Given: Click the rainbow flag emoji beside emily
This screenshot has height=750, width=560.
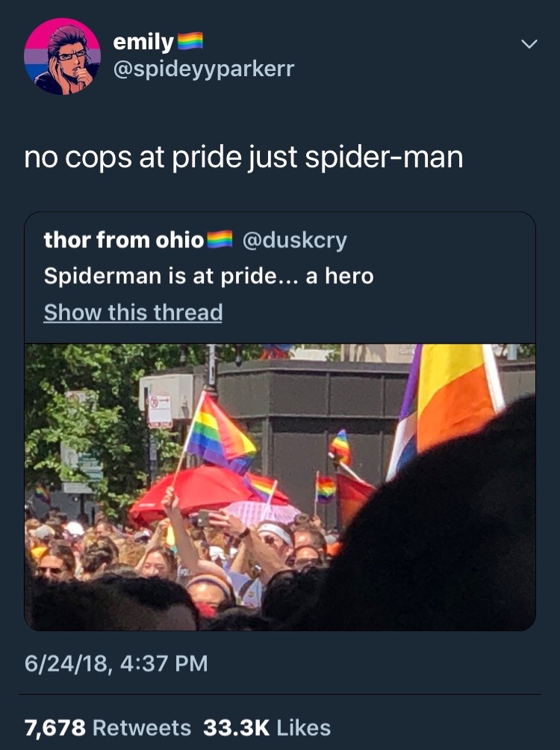Looking at the screenshot, I should pyautogui.click(x=190, y=41).
